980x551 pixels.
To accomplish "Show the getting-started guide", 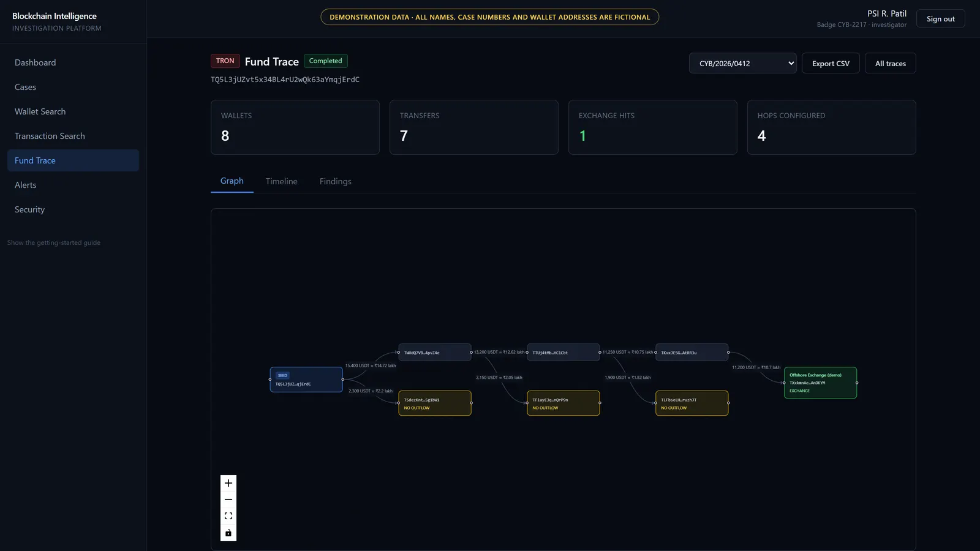I will (x=54, y=242).
